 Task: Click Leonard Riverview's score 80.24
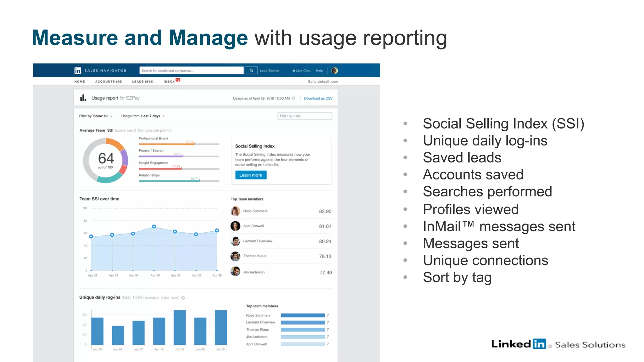point(325,241)
